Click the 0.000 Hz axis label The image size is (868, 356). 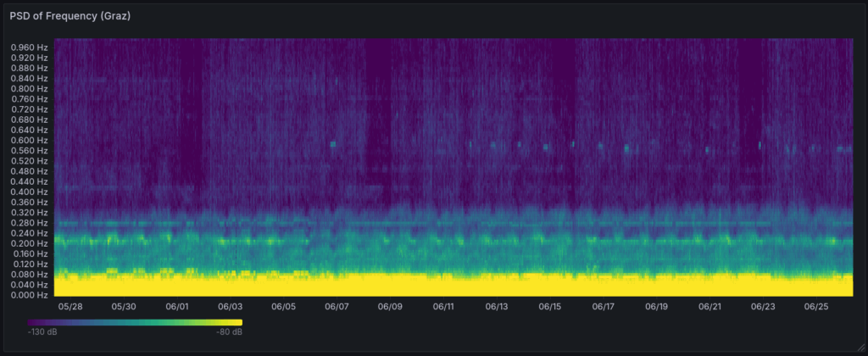point(30,295)
